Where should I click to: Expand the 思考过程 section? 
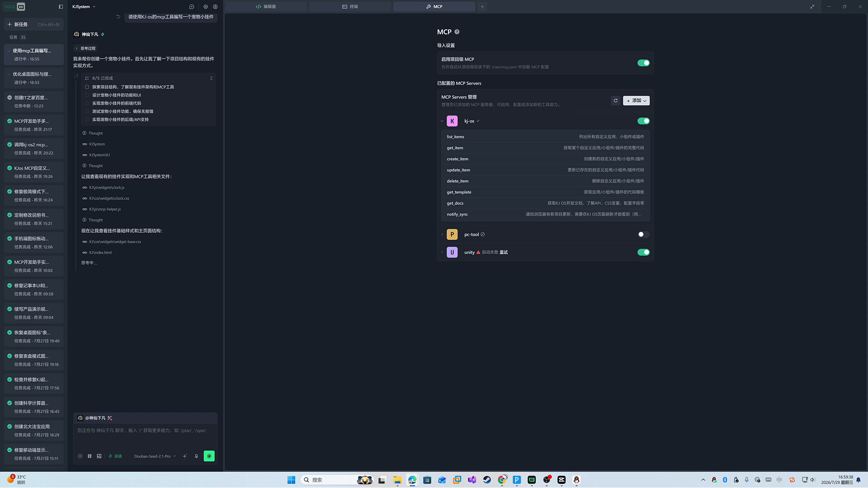tap(85, 48)
